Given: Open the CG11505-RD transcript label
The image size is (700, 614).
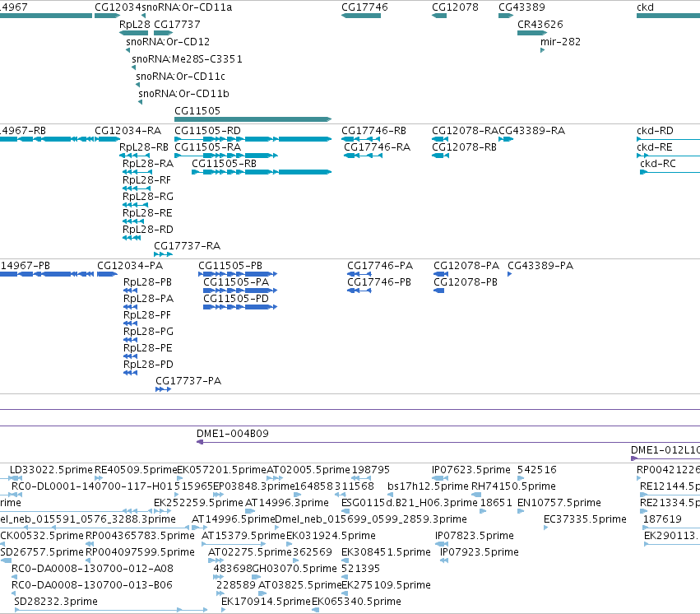Looking at the screenshot, I should tap(207, 130).
